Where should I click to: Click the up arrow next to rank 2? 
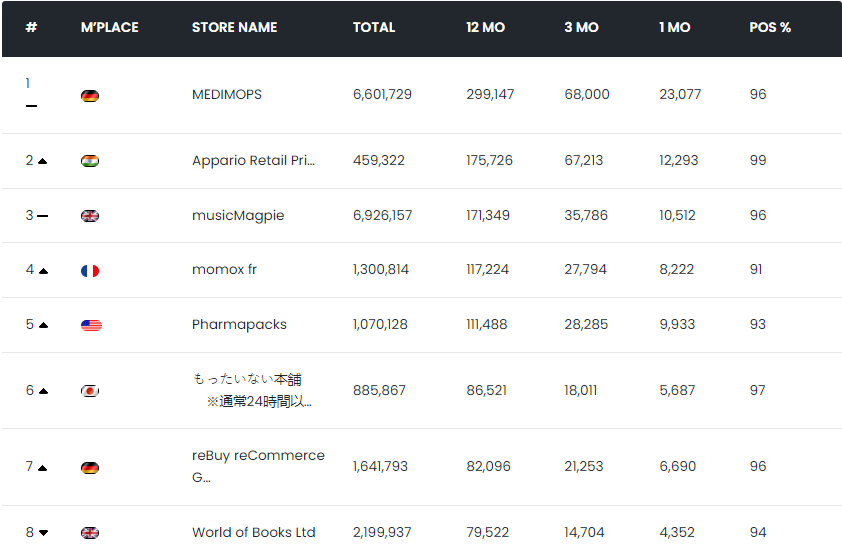pyautogui.click(x=42, y=161)
